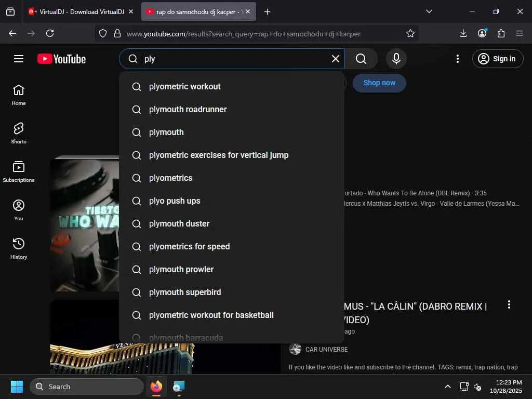Open the clock showing 12:23 PM
The width and height of the screenshot is (532, 399).
506,387
